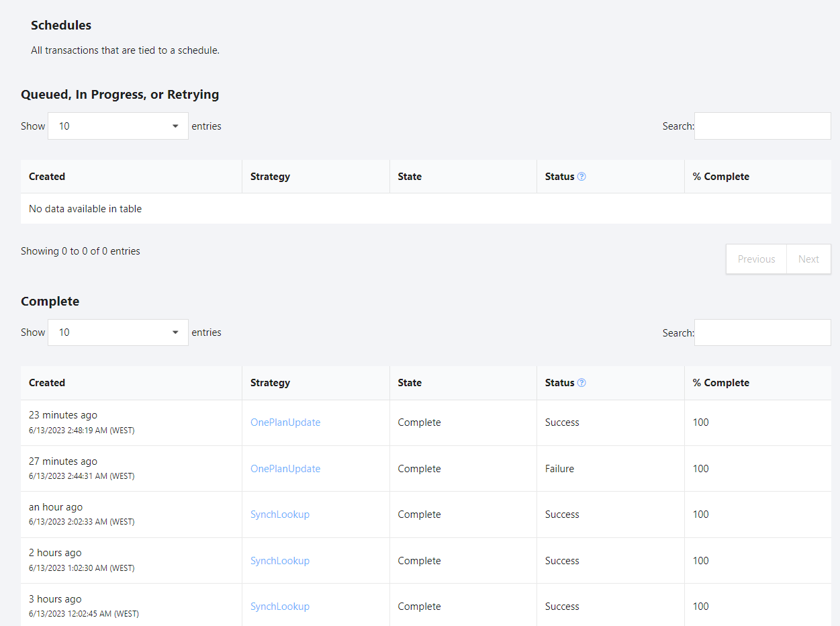Open the SynchLookup link from an hour ago
Viewport: 840px width, 626px height.
[279, 514]
